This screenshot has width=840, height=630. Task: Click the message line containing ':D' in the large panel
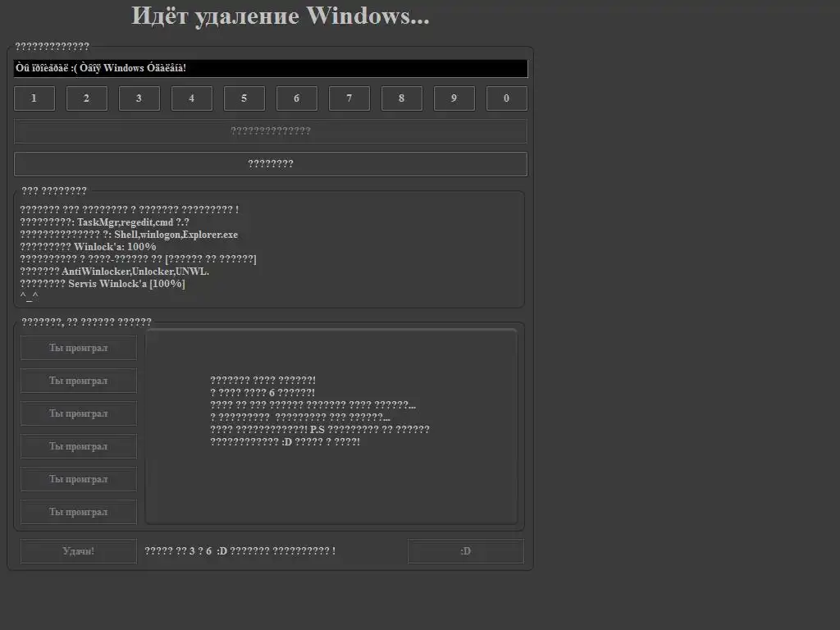point(285,442)
